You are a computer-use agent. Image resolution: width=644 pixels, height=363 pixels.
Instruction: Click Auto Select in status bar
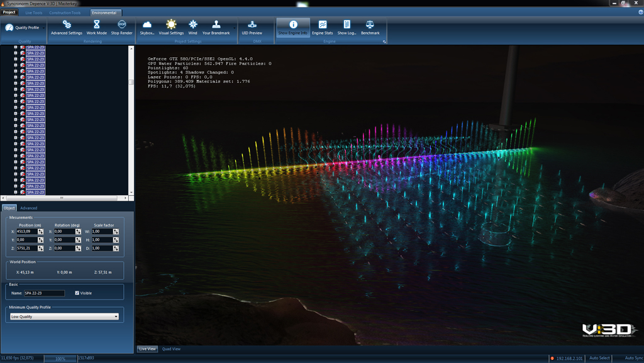[x=599, y=358]
